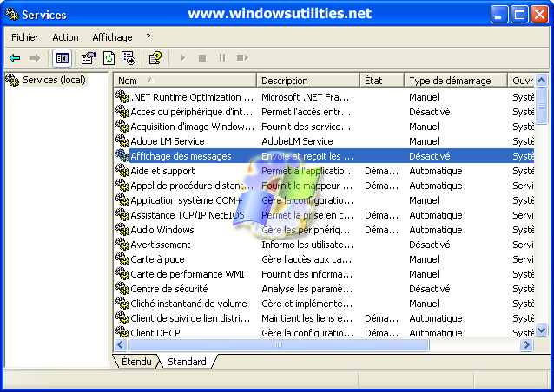Click the Stop service square icon
This screenshot has width=554, height=392.
tap(202, 58)
